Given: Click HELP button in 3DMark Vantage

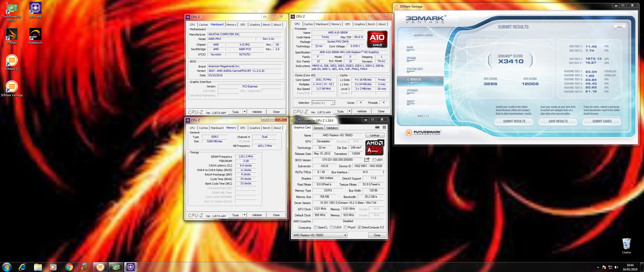Looking at the screenshot, I should click(620, 27).
